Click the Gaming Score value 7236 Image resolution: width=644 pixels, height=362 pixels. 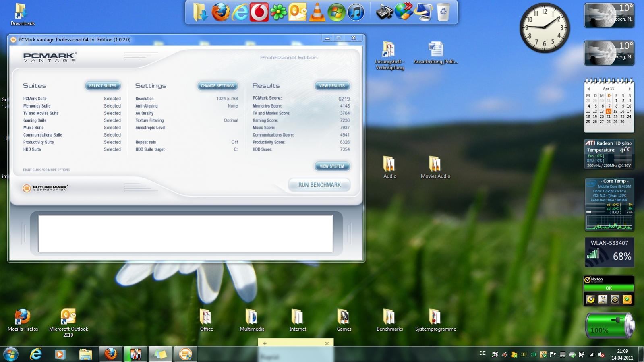pos(345,120)
